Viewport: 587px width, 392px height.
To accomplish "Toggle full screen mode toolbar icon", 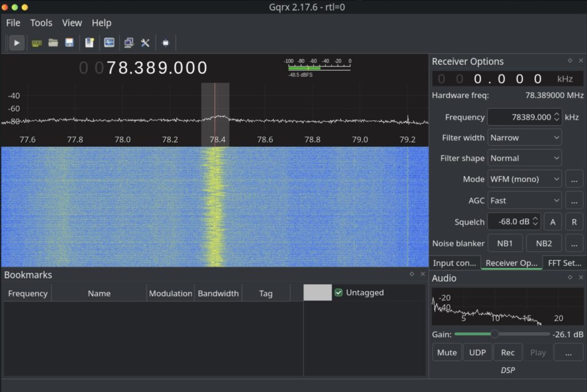I will pos(166,42).
